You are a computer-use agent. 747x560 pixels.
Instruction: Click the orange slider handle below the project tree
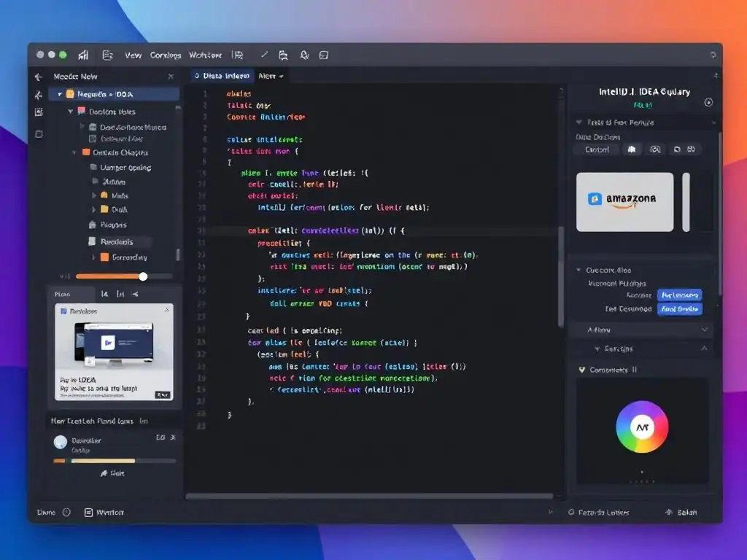tap(143, 276)
